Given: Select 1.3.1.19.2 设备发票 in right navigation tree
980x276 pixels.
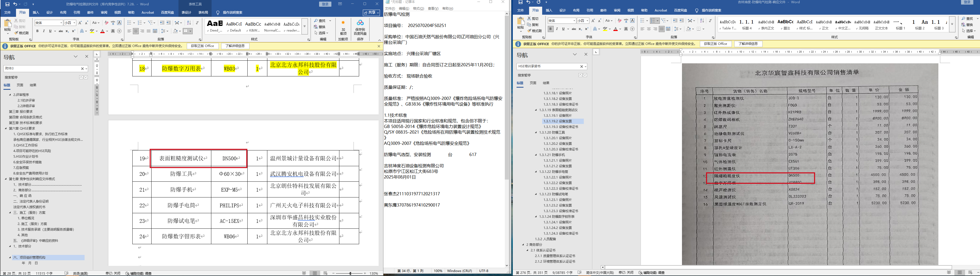Looking at the screenshot, I should click(563, 121).
